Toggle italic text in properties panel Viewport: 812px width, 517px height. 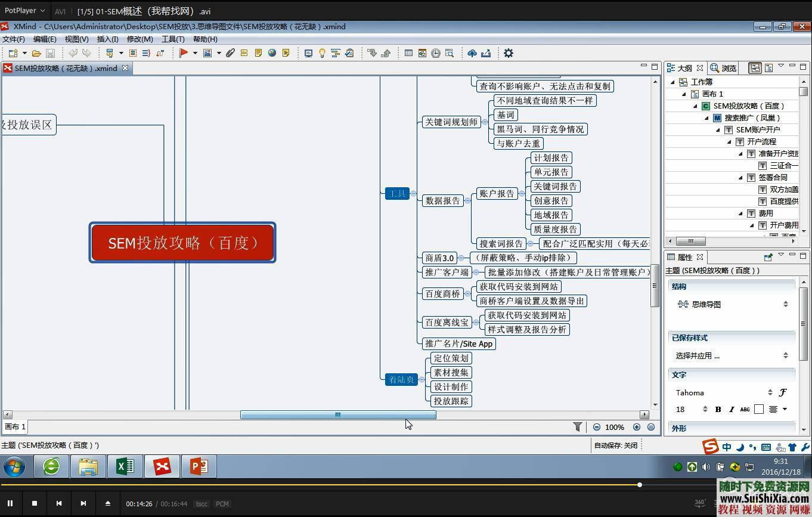coord(732,409)
